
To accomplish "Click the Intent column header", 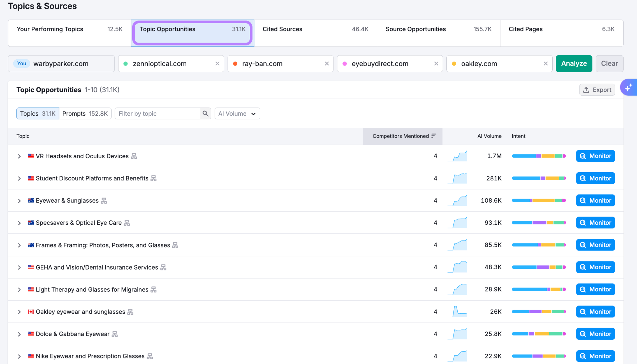I will (x=518, y=136).
